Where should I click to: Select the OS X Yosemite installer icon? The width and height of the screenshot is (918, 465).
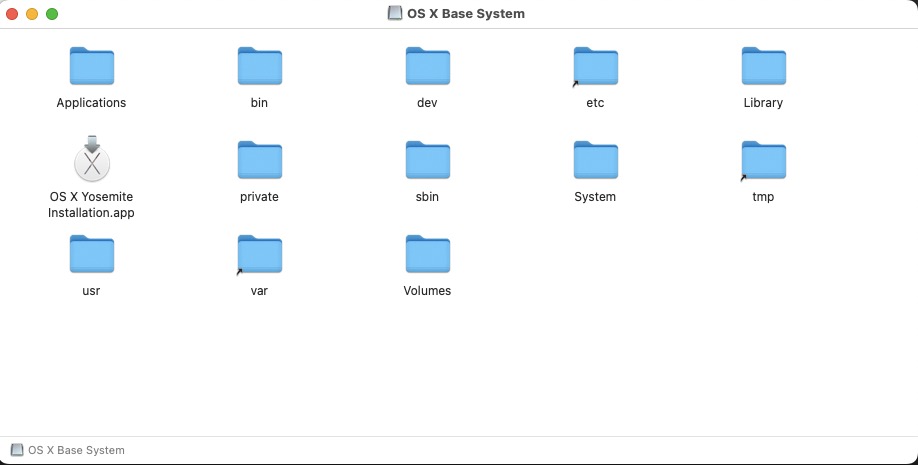(92, 159)
